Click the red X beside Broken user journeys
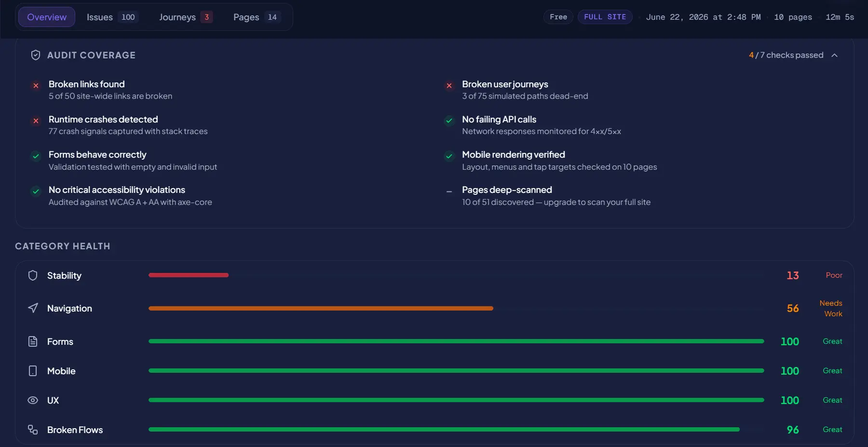868x447 pixels. [449, 85]
